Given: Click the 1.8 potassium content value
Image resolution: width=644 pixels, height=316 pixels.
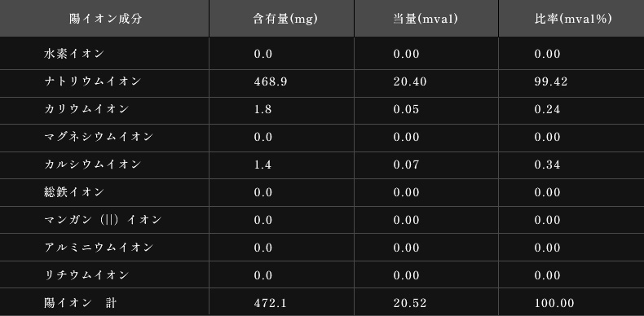Looking at the screenshot, I should pyautogui.click(x=262, y=110).
